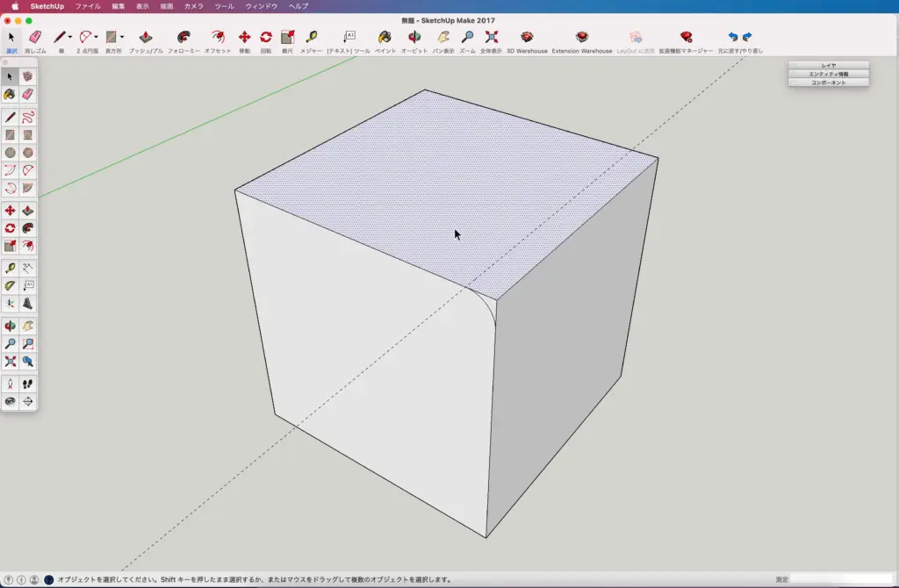The width and height of the screenshot is (899, 588).
Task: Activate the Orbit (オービット) tool in top toolbar
Action: [x=414, y=37]
